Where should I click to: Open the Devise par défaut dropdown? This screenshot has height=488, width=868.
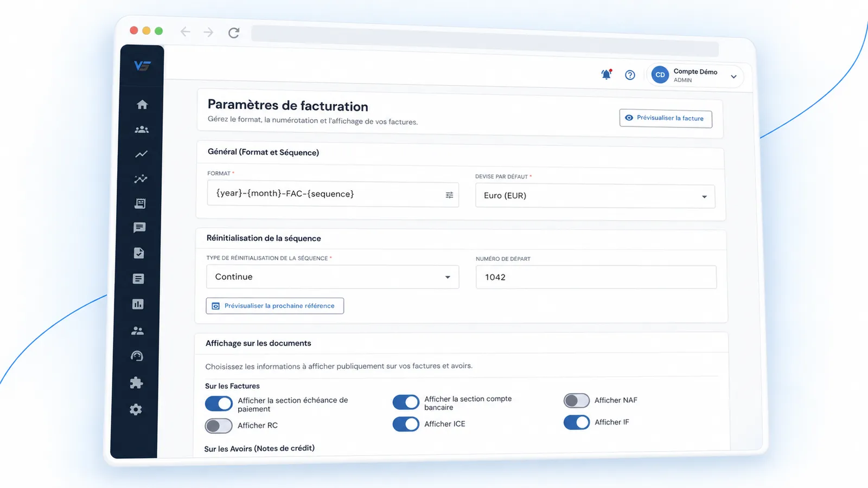[595, 196]
